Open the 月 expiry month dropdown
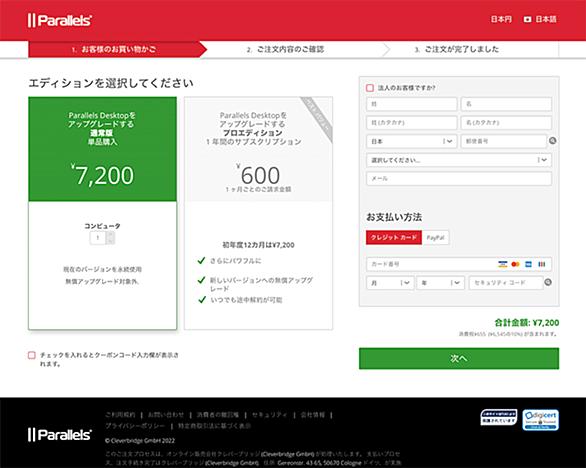Image resolution: width=586 pixels, height=468 pixels. click(390, 283)
